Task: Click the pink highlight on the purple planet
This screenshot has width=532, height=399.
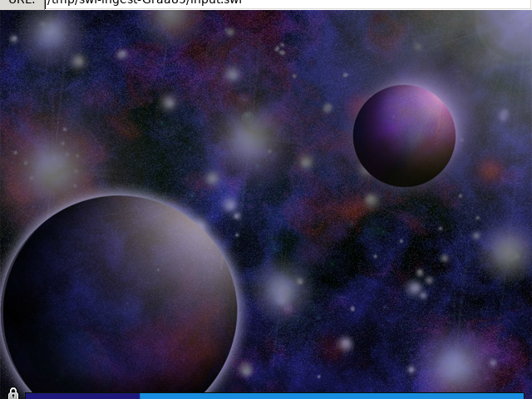Action: [x=431, y=101]
